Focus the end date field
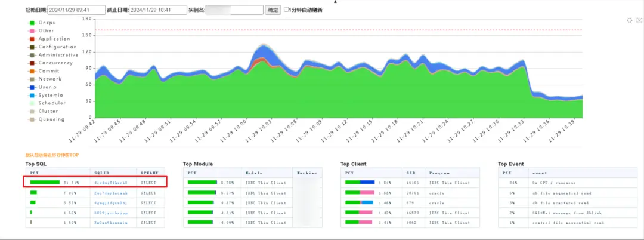 (x=157, y=10)
